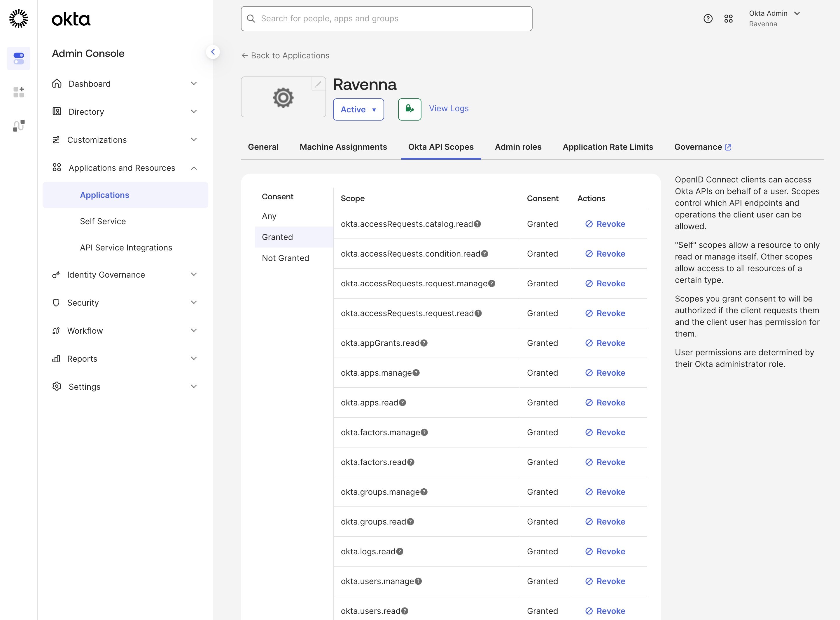This screenshot has width=840, height=620.
Task: Revoke the okta.factors.read scope
Action: [605, 462]
